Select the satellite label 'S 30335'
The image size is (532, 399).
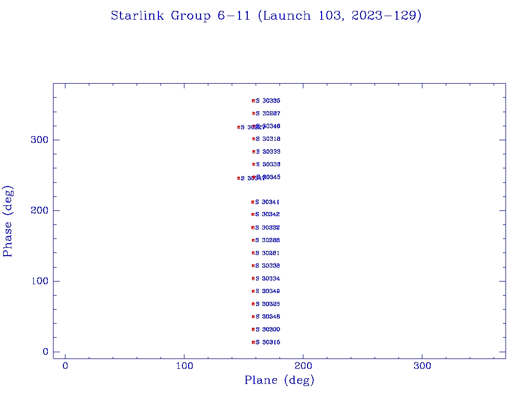pos(268,101)
